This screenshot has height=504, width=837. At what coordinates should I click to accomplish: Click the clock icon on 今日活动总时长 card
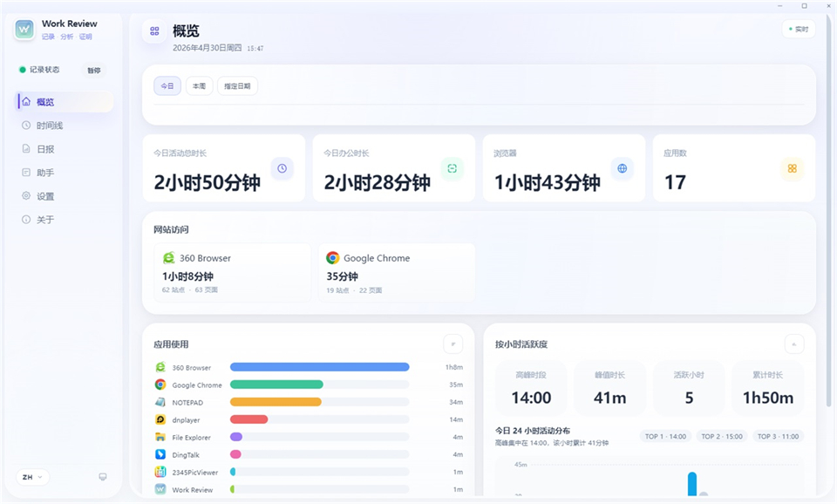(282, 168)
